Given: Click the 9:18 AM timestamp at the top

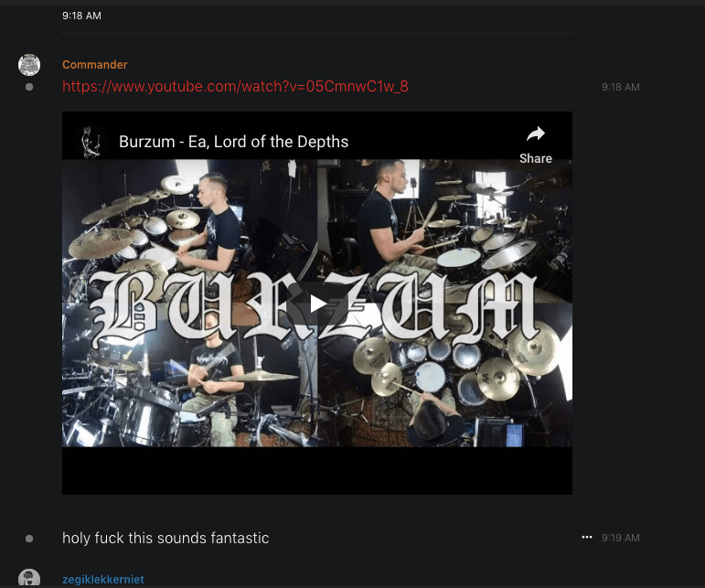Looking at the screenshot, I should point(81,16).
